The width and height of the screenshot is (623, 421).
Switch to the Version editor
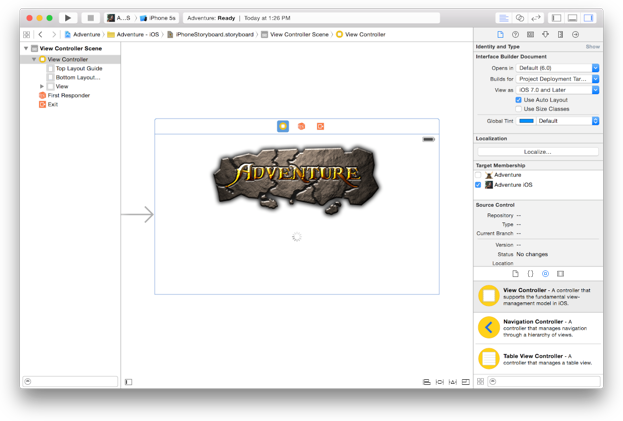[x=536, y=18]
